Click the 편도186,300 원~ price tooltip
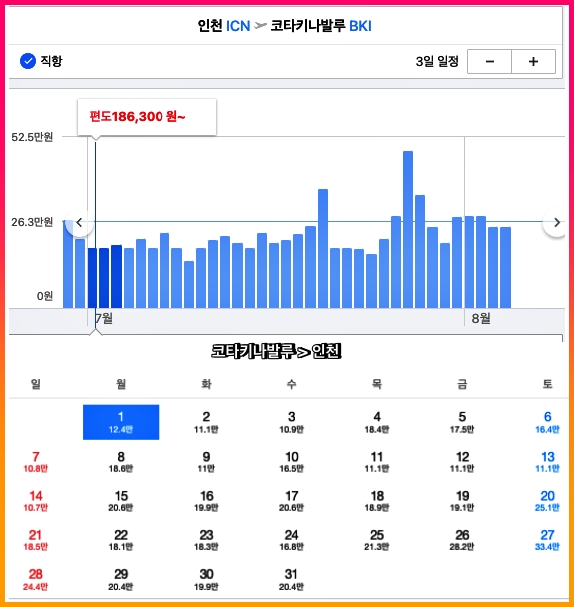The image size is (574, 607). 147,117
